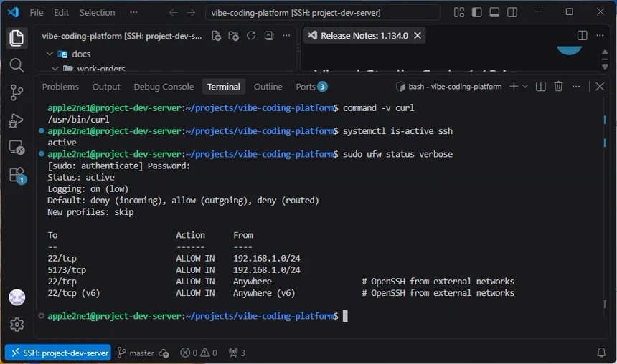Expand the hidden menu bar items

pos(133,13)
